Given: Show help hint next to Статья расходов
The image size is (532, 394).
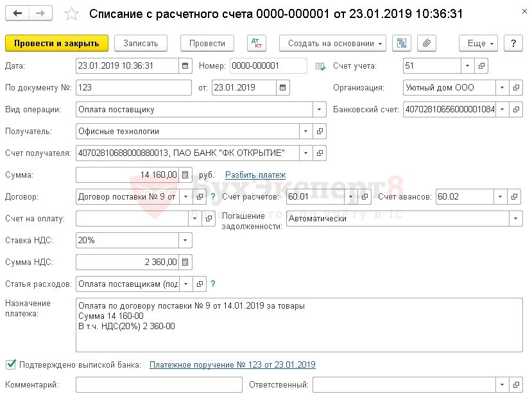Looking at the screenshot, I should pyautogui.click(x=212, y=284).
